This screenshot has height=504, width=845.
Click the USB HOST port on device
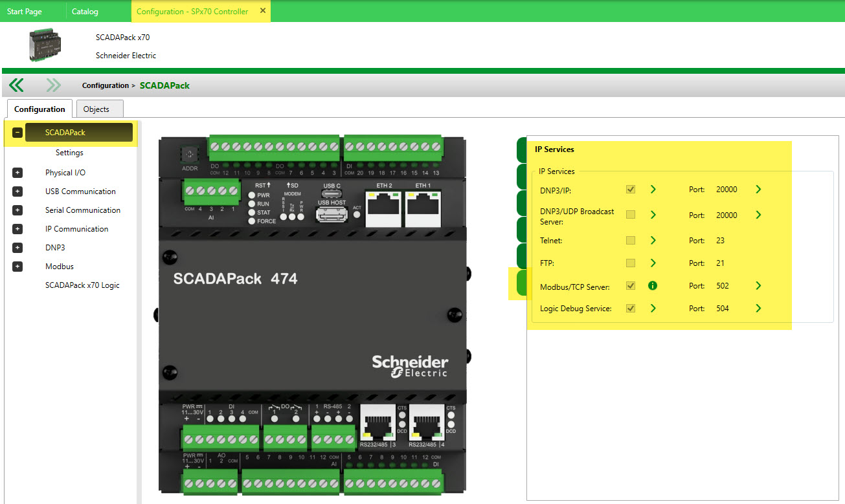point(332,214)
